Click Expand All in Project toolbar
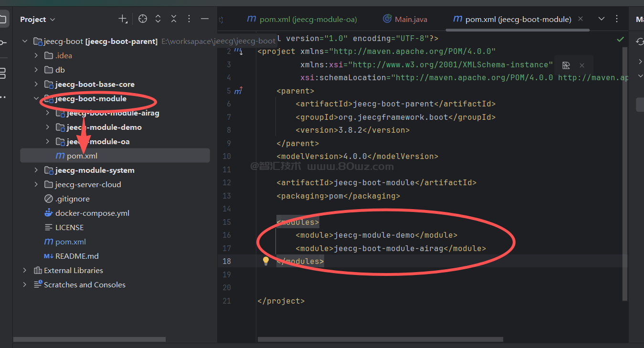 point(158,19)
